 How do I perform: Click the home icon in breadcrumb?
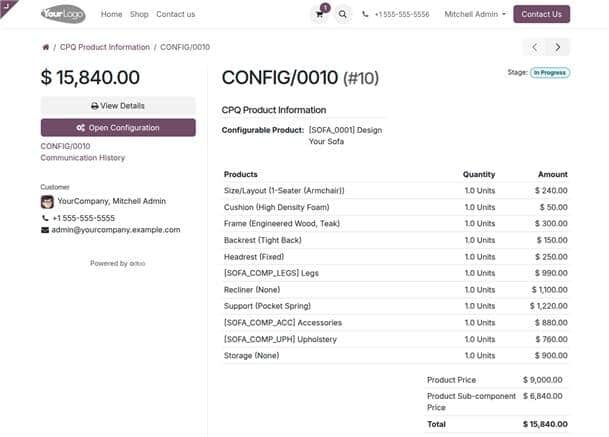pos(45,47)
